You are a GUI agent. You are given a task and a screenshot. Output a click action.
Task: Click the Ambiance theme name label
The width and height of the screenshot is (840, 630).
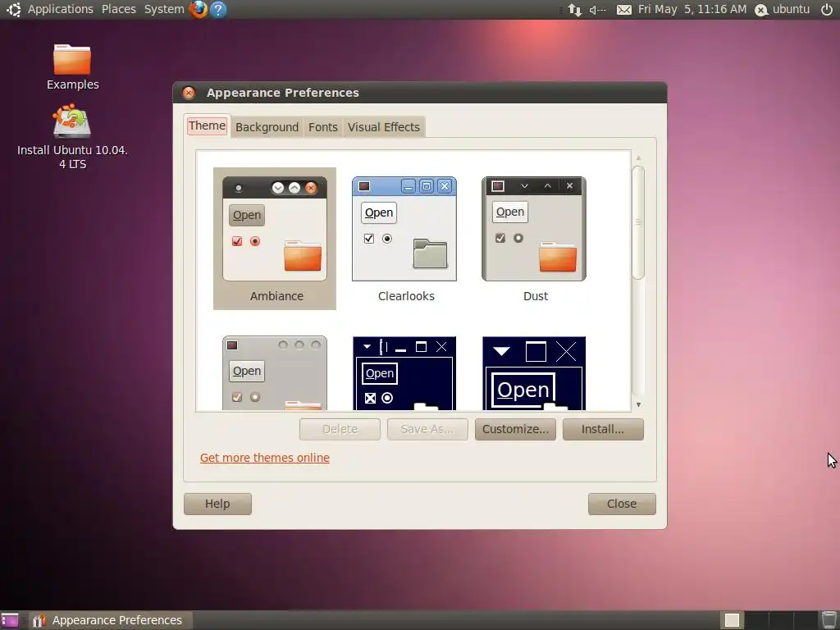pyautogui.click(x=276, y=296)
